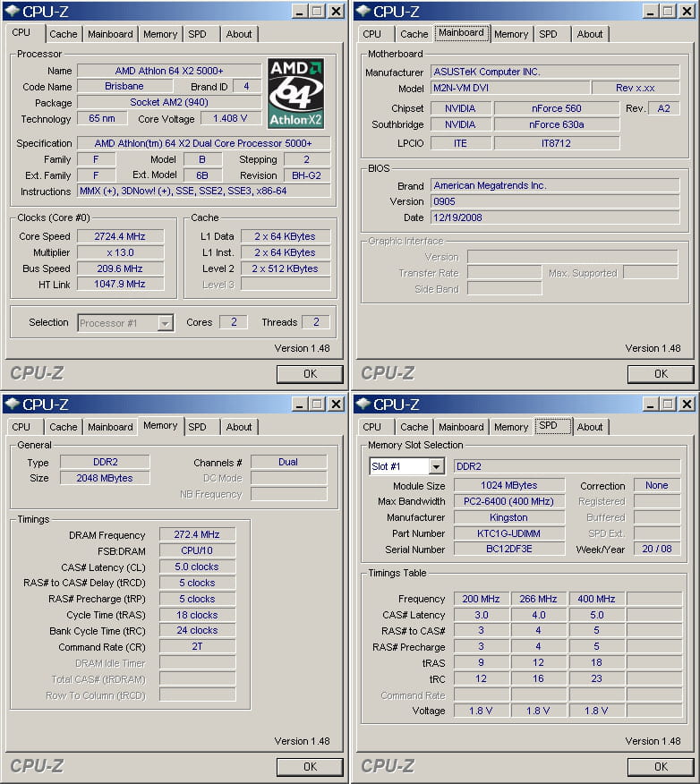
Task: Open About tab in SPD window
Action: [x=590, y=427]
